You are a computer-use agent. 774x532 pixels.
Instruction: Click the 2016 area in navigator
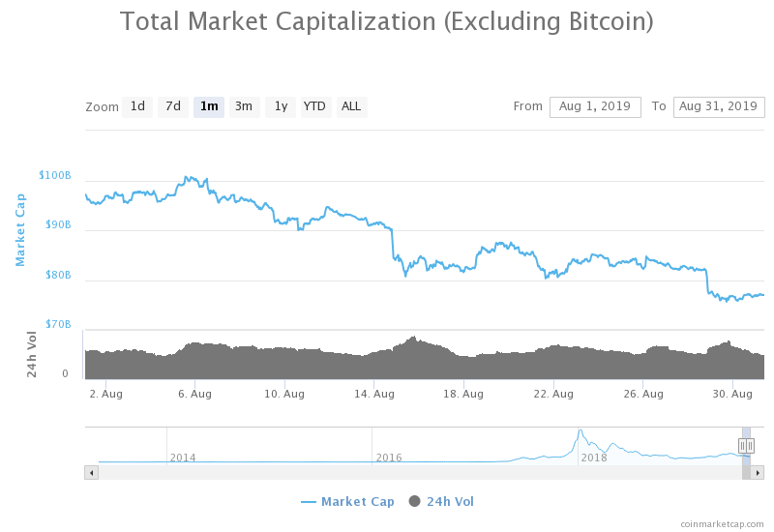click(389, 457)
